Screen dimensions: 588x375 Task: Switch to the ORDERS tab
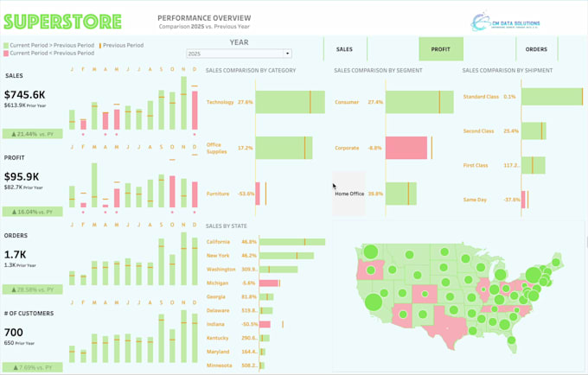(x=536, y=49)
